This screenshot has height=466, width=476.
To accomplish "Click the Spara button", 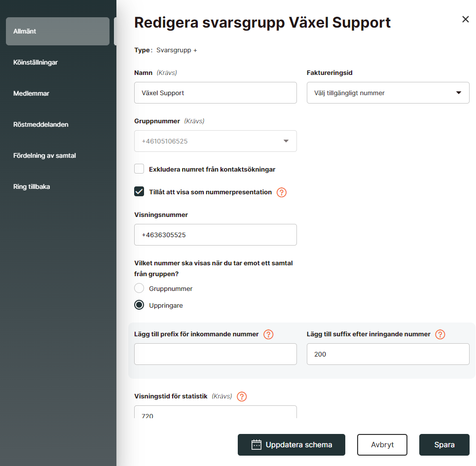I will coord(444,445).
